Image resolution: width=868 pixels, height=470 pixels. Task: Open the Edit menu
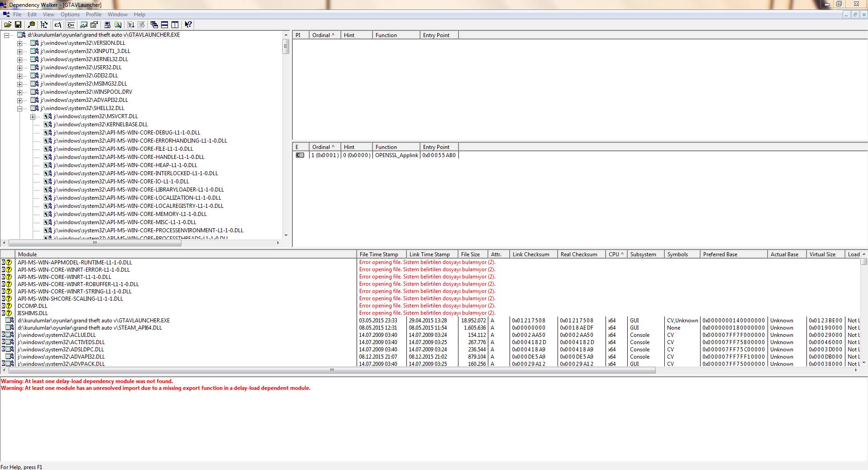tap(32, 14)
